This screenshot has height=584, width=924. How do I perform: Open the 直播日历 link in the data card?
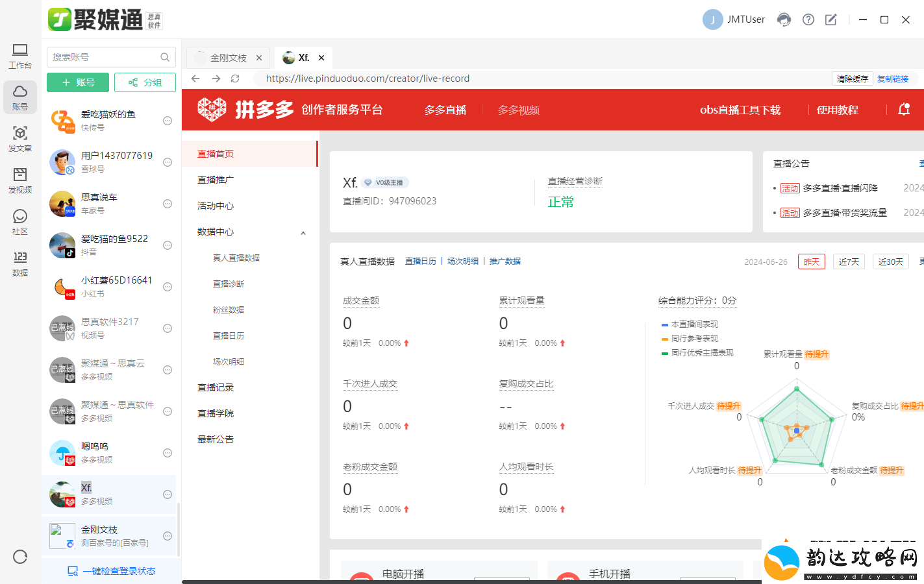(421, 261)
